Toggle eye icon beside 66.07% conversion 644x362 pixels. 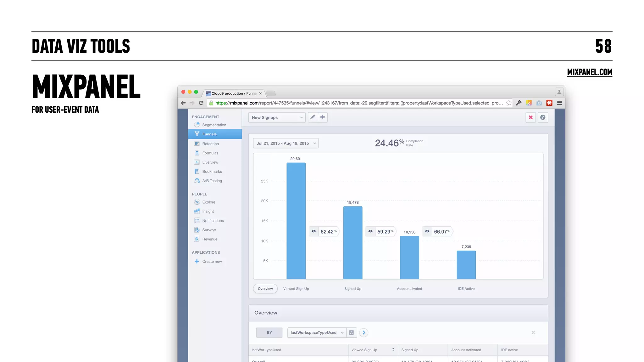(x=427, y=231)
